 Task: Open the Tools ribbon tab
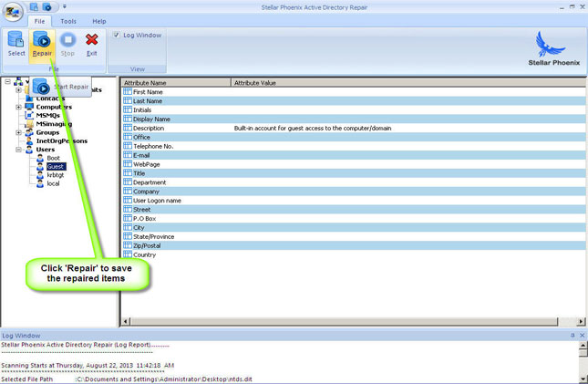(x=68, y=21)
